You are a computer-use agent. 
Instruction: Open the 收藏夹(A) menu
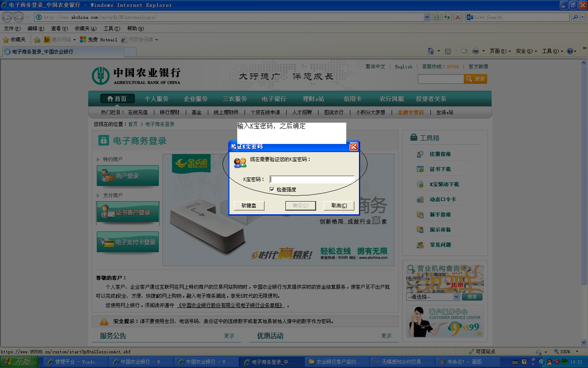[x=85, y=29]
